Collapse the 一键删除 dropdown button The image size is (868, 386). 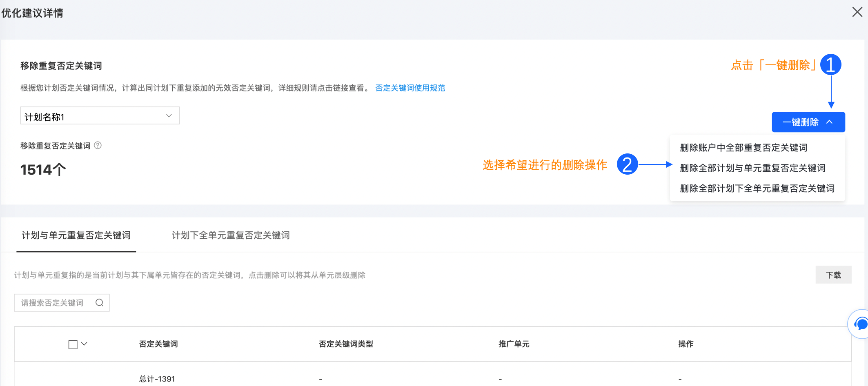point(808,122)
